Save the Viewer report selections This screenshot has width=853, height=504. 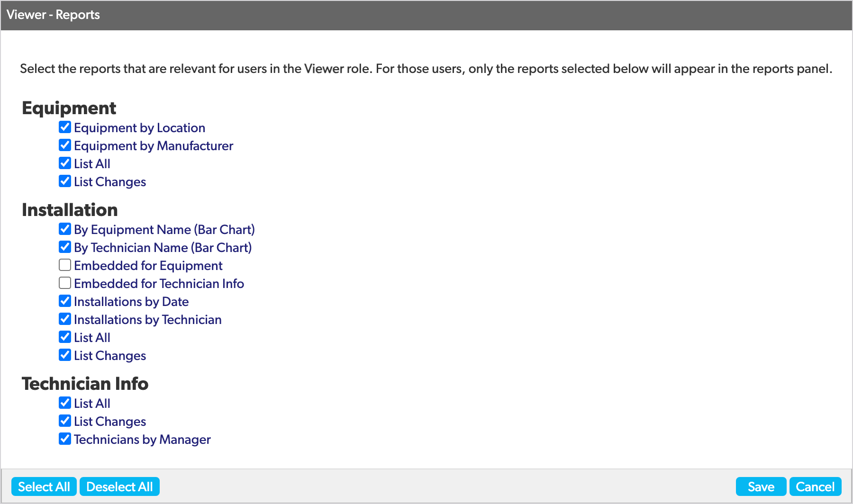(x=761, y=486)
